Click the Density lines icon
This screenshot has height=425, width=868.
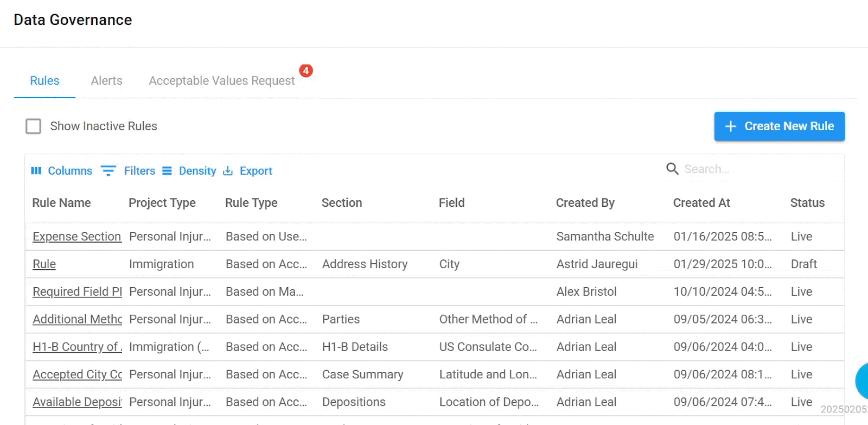coord(167,171)
